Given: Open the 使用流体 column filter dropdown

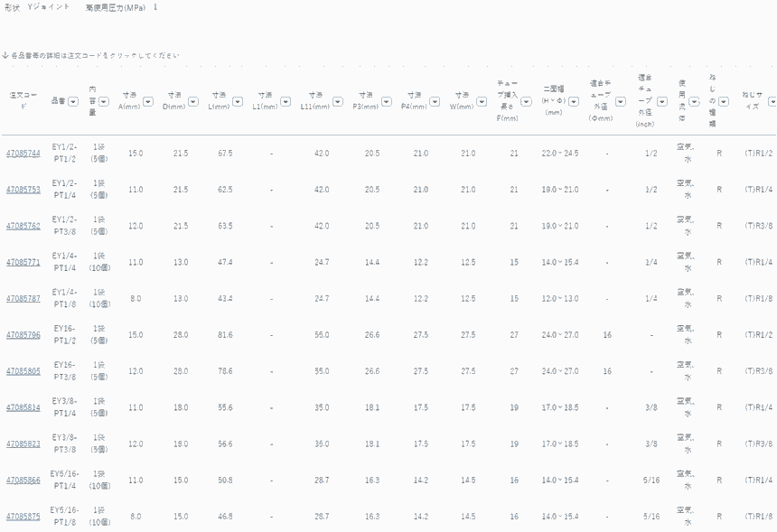Looking at the screenshot, I should point(697,101).
